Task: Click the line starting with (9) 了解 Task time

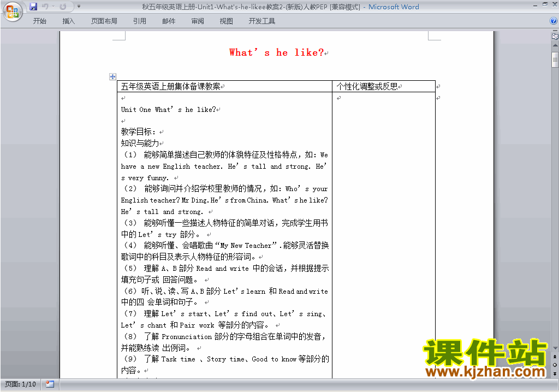Action: [225, 359]
